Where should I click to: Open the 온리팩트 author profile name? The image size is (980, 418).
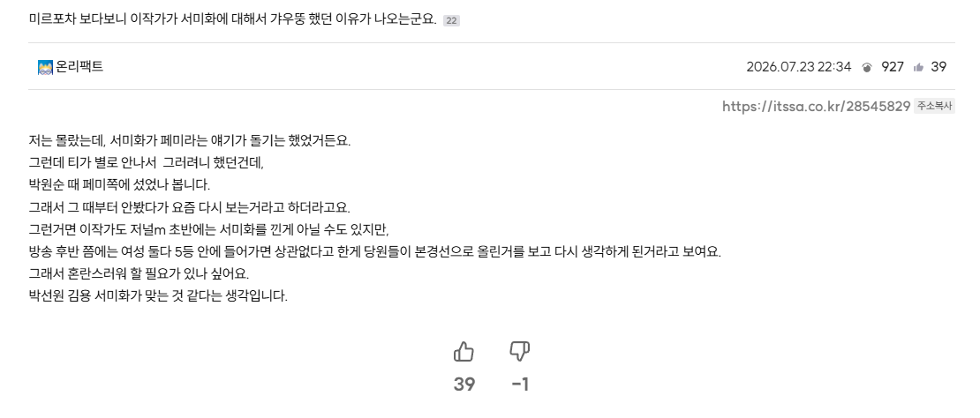79,67
